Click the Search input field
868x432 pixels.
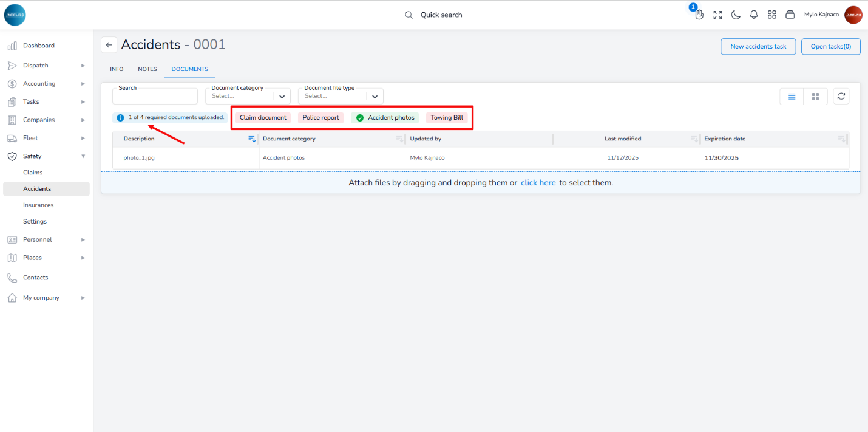155,97
